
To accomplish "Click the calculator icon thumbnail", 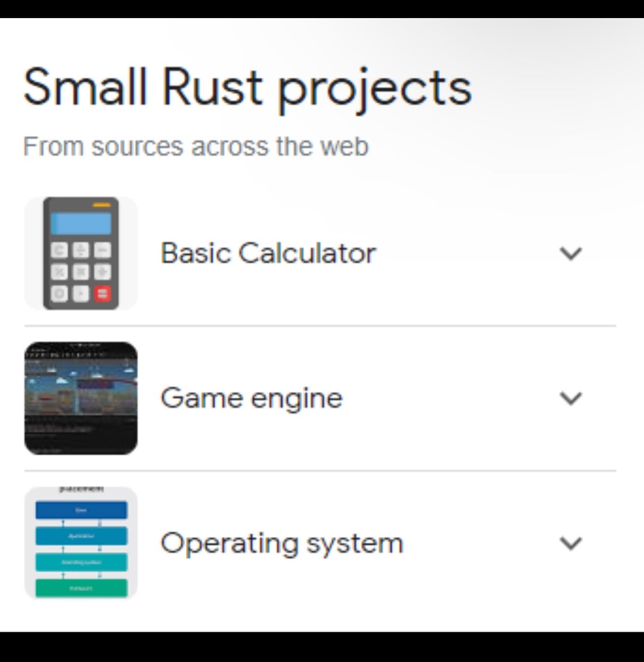I will point(81,254).
